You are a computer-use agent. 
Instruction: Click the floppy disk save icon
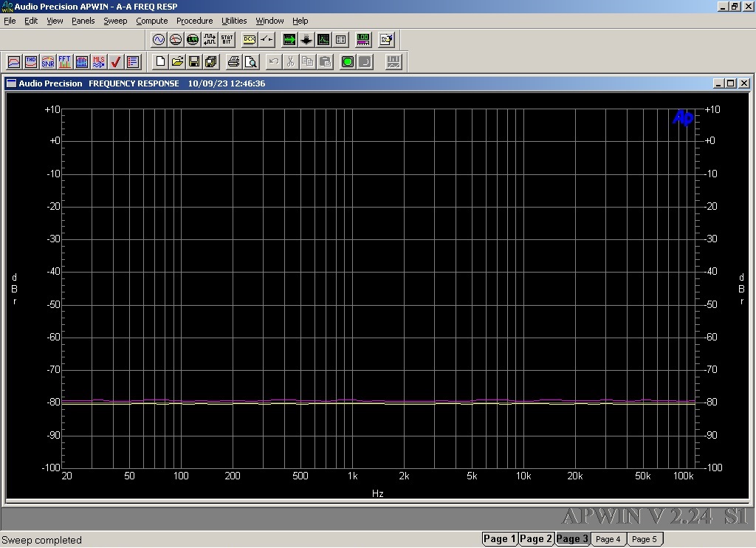(194, 62)
